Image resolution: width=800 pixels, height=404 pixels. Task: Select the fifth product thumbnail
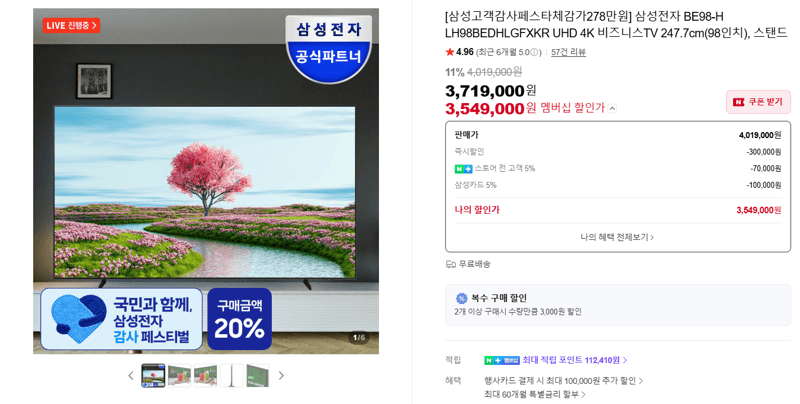pyautogui.click(x=257, y=375)
